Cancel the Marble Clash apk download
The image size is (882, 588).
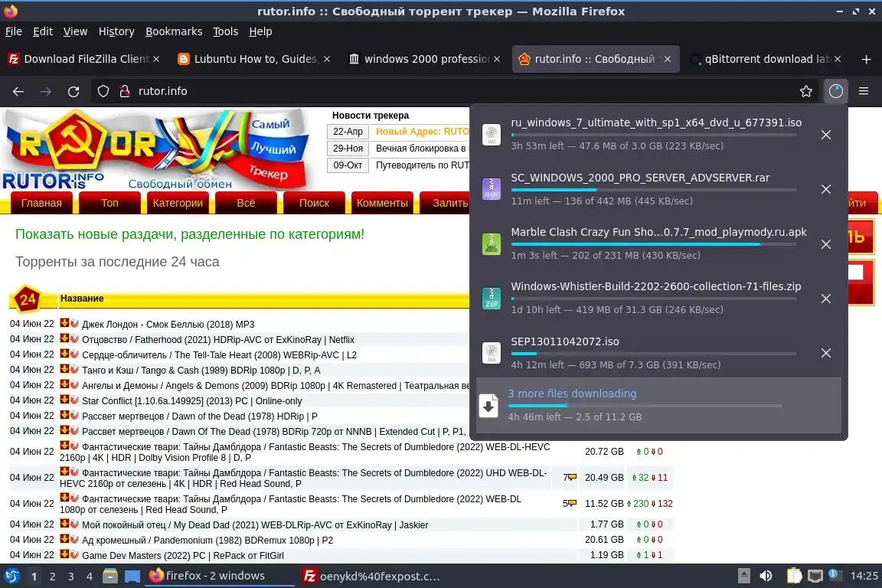pyautogui.click(x=826, y=244)
